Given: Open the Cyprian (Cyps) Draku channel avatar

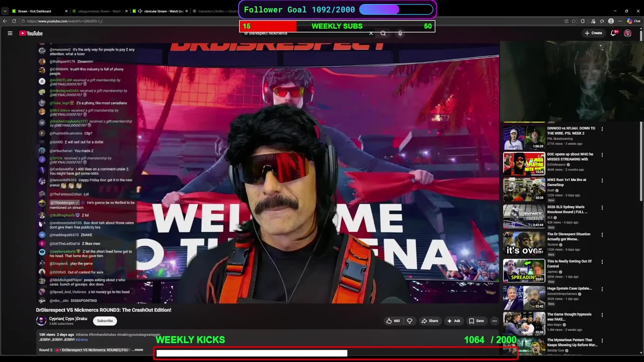Looking at the screenshot, I should [41, 321].
